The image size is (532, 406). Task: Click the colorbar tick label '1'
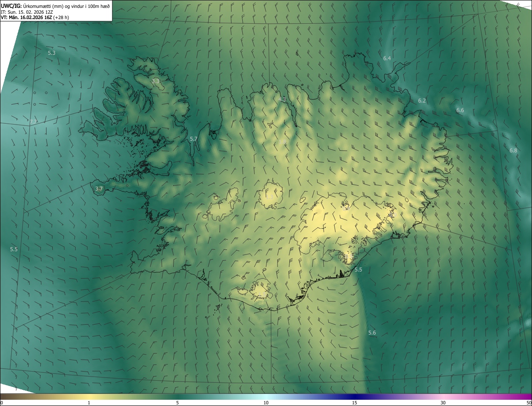(x=89, y=403)
